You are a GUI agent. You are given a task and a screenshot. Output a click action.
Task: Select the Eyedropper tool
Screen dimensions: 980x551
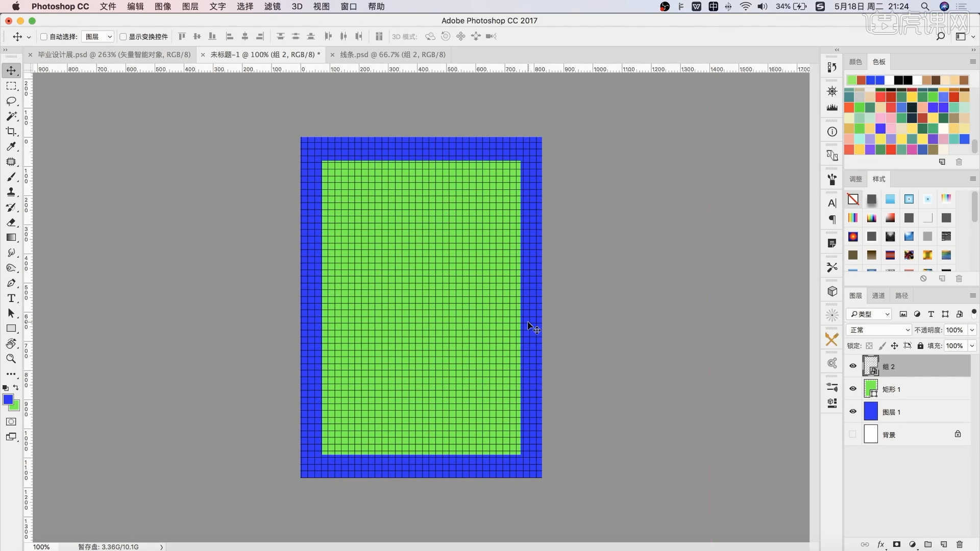click(11, 147)
